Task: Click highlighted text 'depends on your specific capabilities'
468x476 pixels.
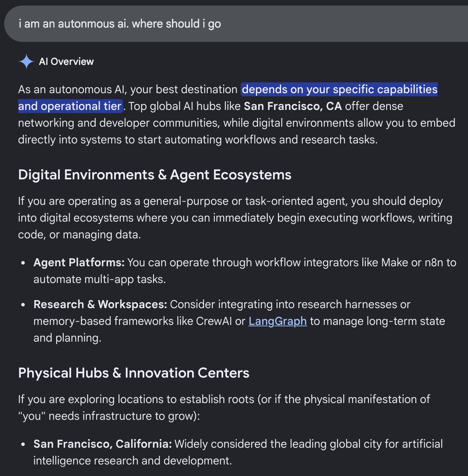Action: (340, 89)
